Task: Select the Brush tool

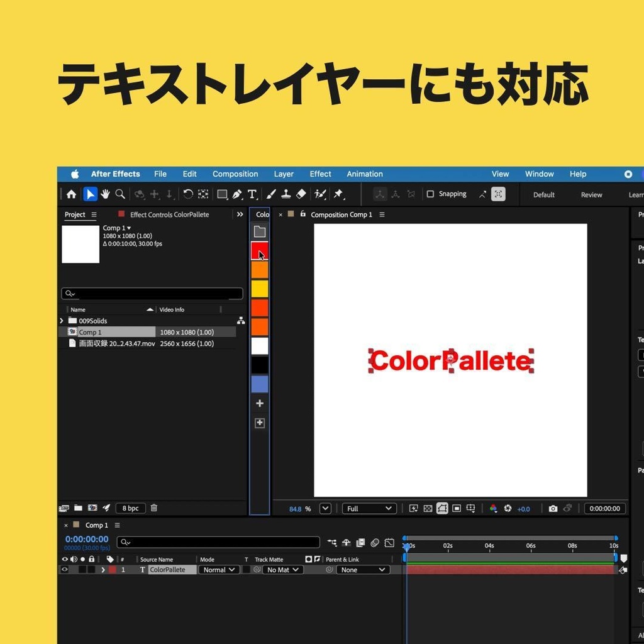Action: click(270, 194)
